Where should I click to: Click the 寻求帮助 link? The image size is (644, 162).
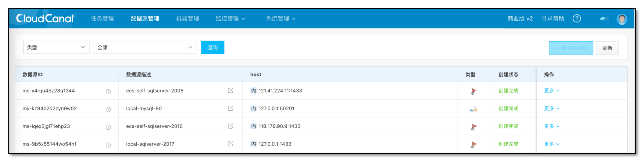(553, 19)
